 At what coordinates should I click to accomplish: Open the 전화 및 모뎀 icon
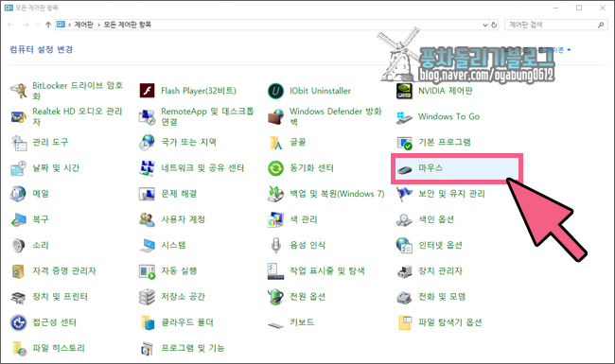[x=404, y=297]
